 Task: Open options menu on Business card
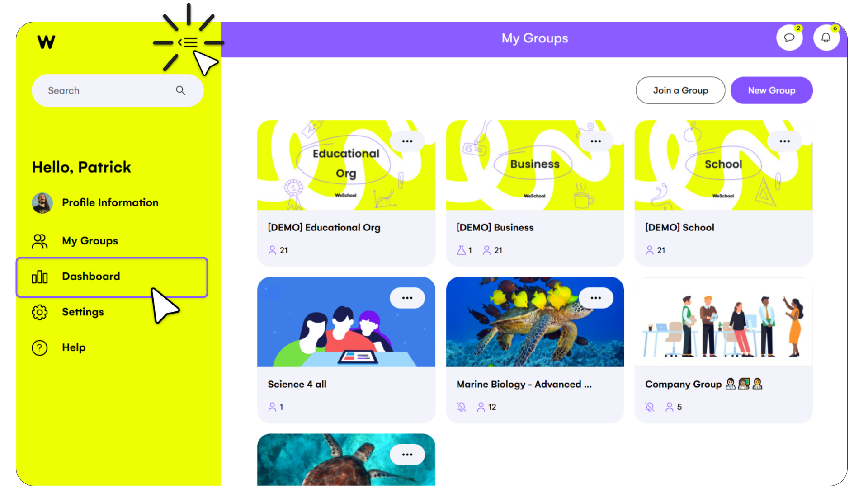[596, 141]
